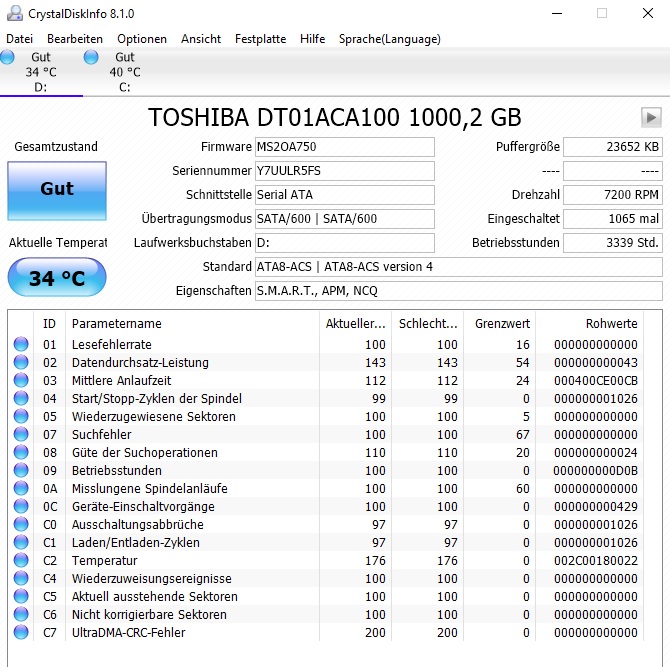Viewport: 670px width, 667px height.
Task: Click the ID column header
Action: [50, 323]
